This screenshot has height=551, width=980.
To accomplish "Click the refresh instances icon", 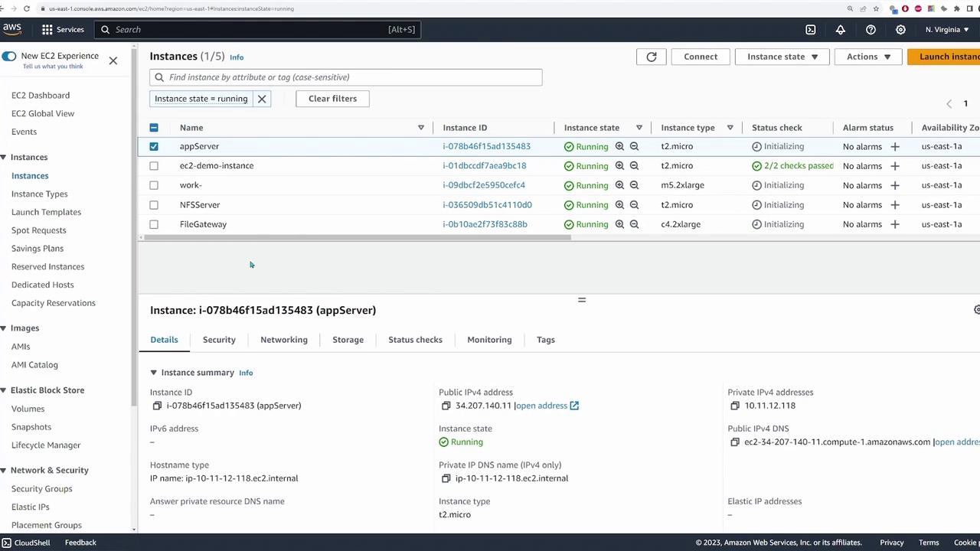I will tap(652, 57).
